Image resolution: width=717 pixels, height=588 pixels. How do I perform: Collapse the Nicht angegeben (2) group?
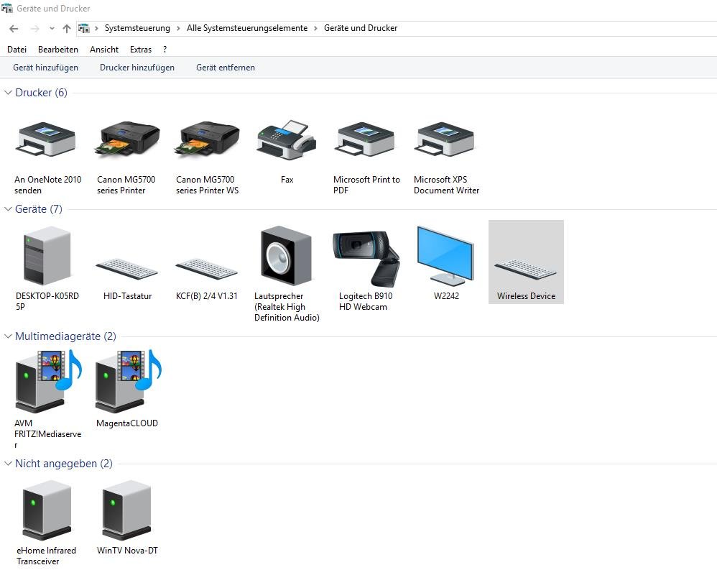coord(8,464)
